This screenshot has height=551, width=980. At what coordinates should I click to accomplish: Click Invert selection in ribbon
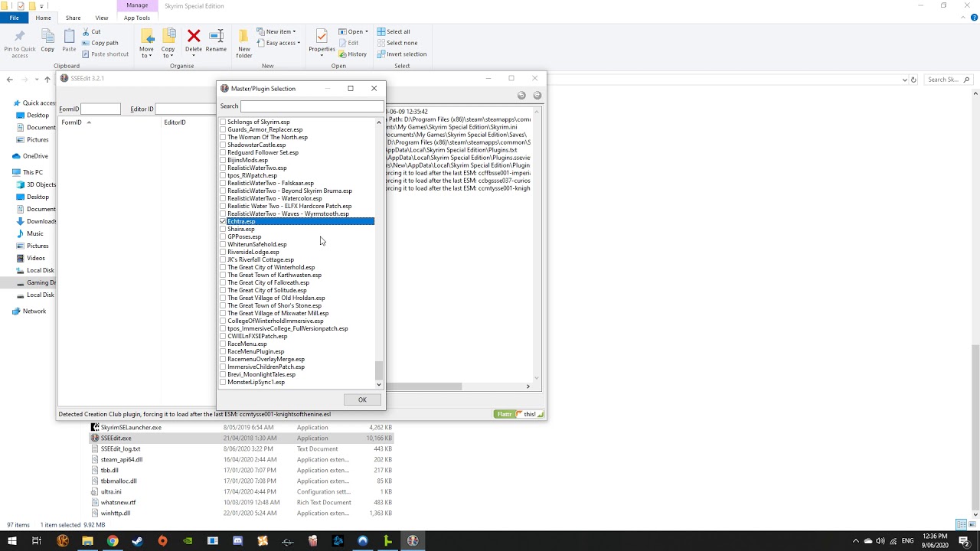click(401, 54)
